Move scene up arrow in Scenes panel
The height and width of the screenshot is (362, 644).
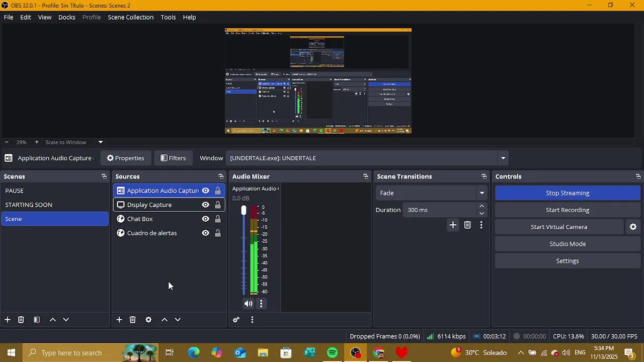point(53,320)
